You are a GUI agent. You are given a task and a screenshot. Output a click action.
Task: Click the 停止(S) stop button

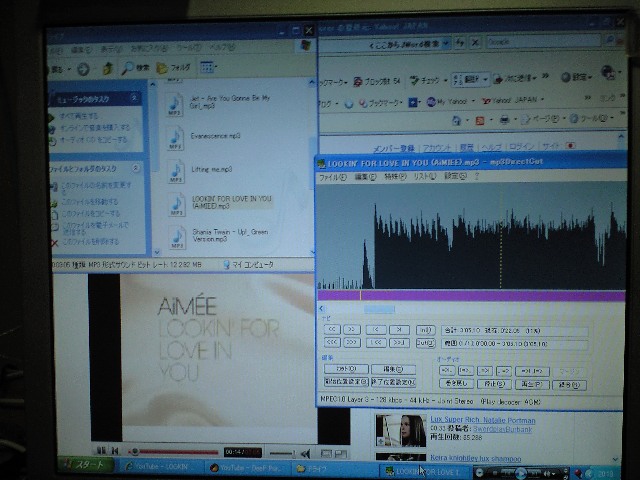coord(495,384)
